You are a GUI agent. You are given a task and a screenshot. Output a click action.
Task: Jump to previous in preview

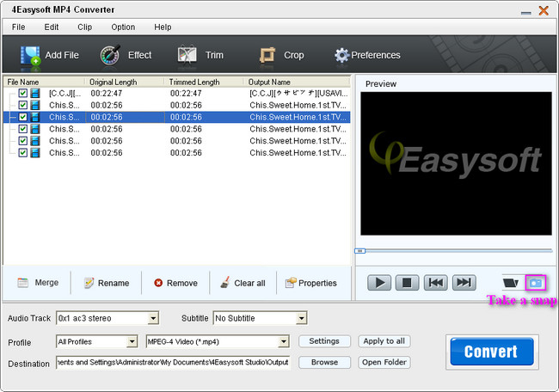(436, 283)
